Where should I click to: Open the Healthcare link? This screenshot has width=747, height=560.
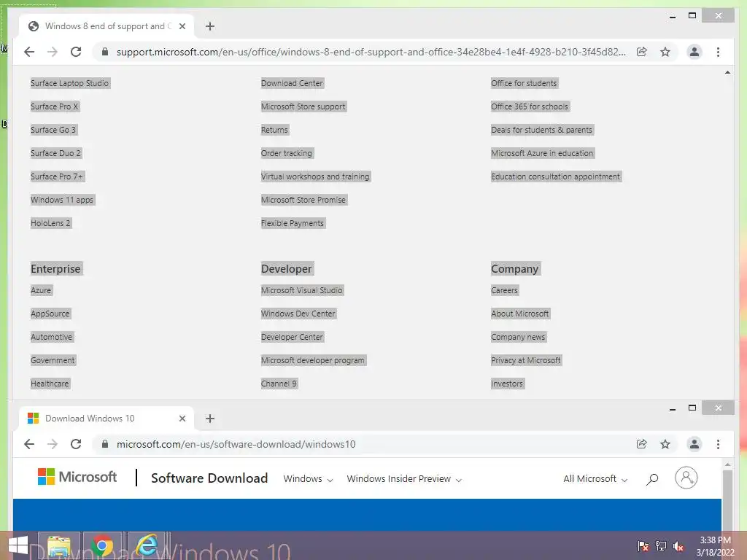(x=50, y=384)
